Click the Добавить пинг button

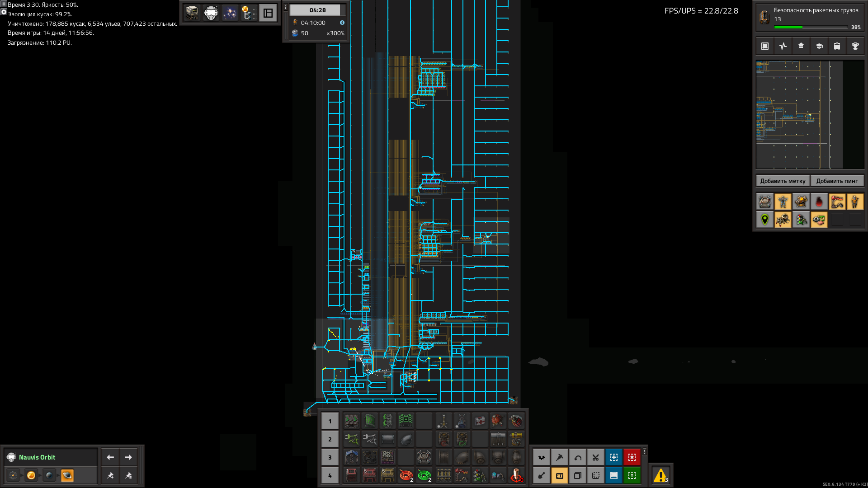(x=837, y=181)
